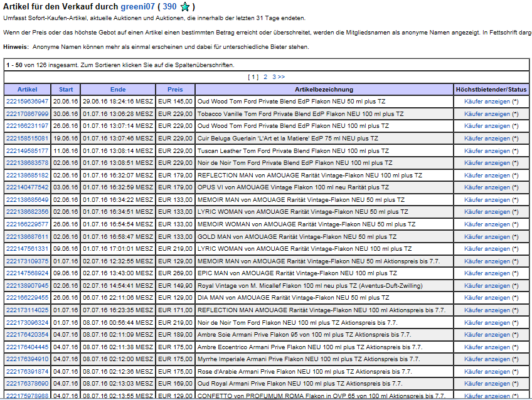Click price EUR 149,90 for Royal Vintage
This screenshot has width=532, height=400.
(175, 285)
